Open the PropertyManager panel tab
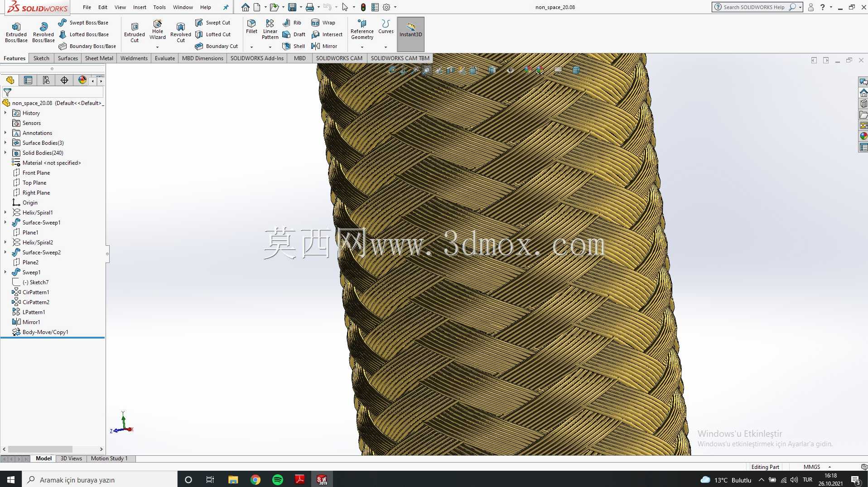868x487 pixels. [x=28, y=80]
